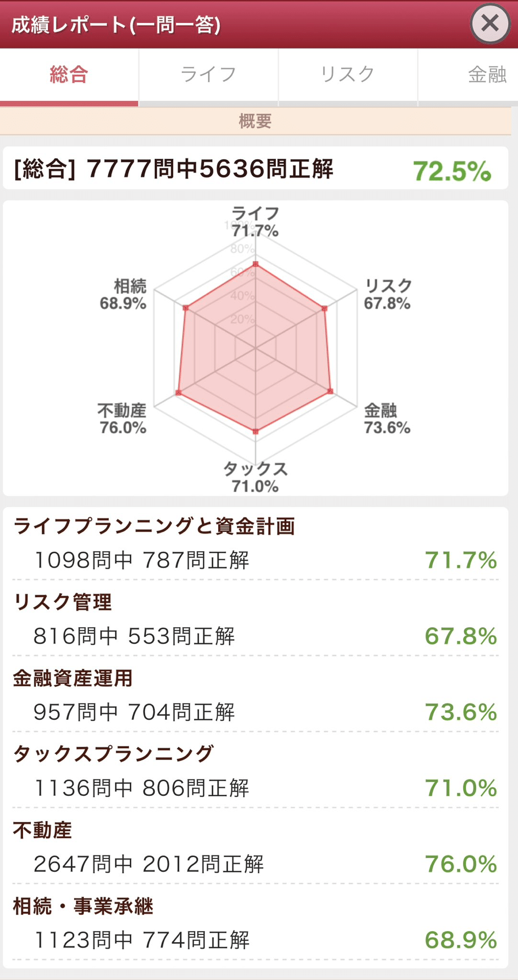The height and width of the screenshot is (980, 518).
Task: Click the タックス 71.0% radar chart label
Action: (255, 477)
